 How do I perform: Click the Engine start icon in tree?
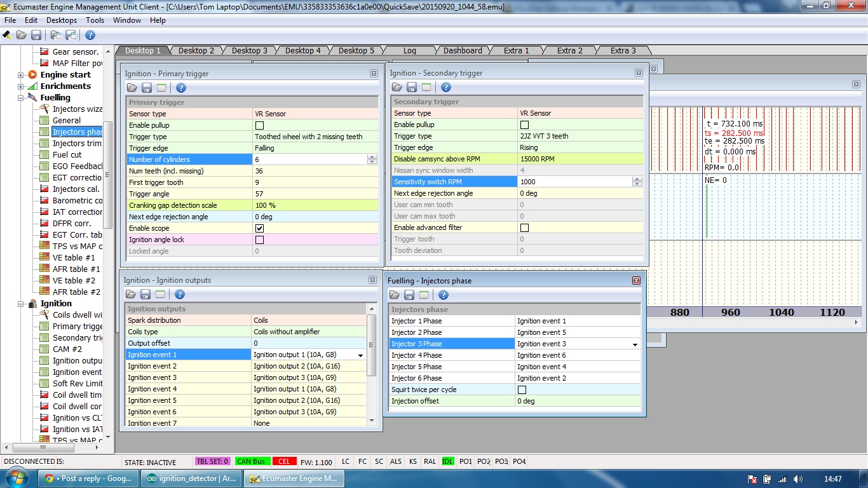point(32,75)
